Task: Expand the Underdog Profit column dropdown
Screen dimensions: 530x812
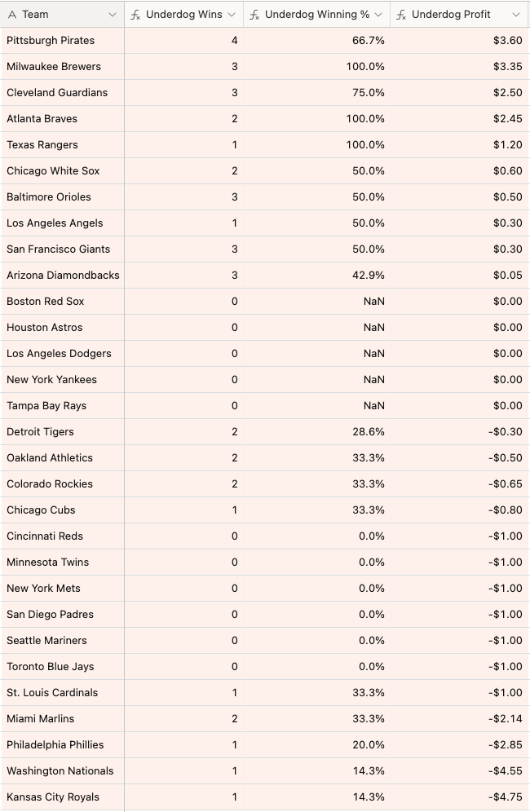Action: click(515, 15)
